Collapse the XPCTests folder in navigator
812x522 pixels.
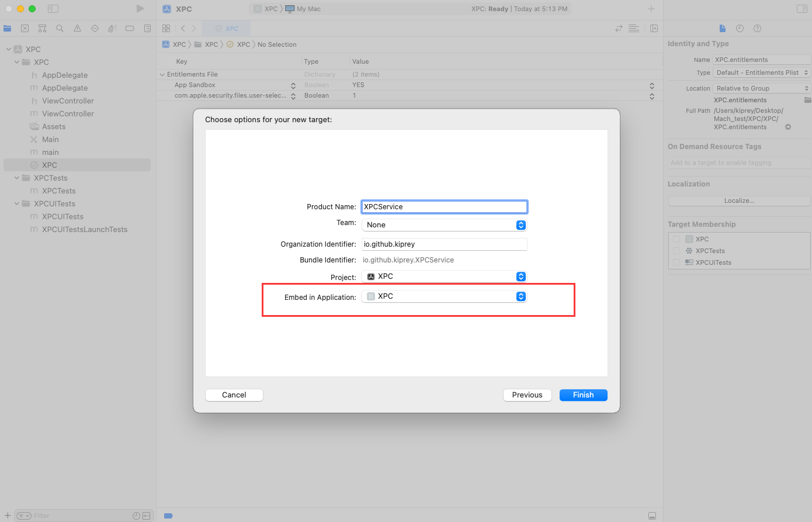point(17,178)
